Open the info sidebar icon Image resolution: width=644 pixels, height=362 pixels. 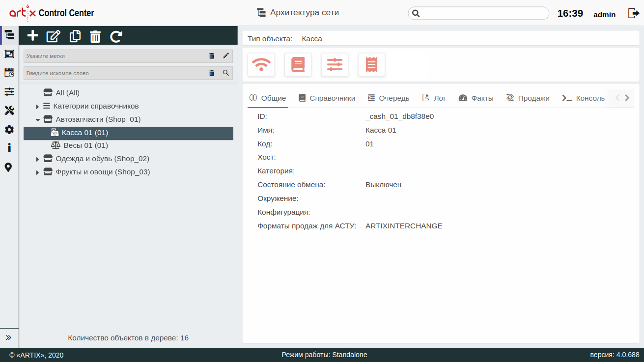pyautogui.click(x=9, y=148)
